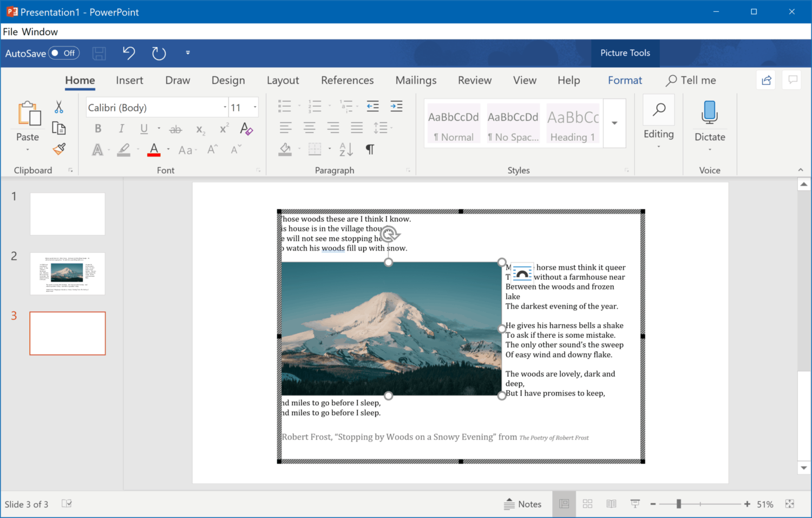
Task: Center align the text
Action: click(x=310, y=128)
